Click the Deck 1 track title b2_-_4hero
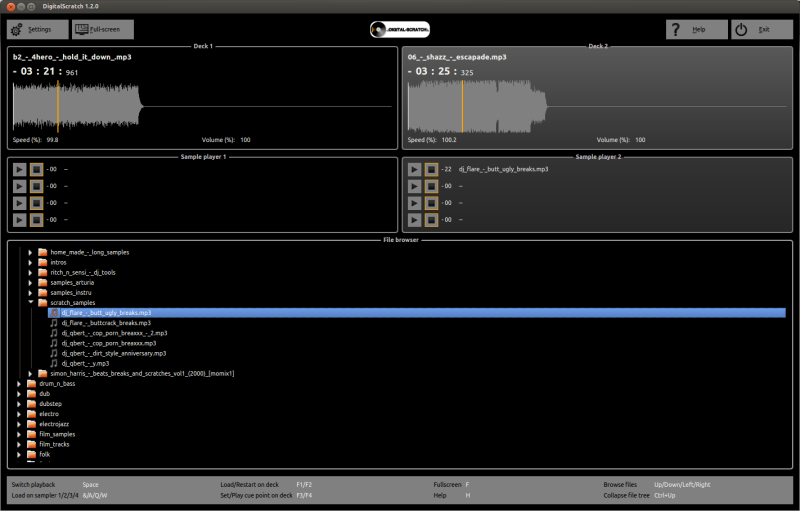The height and width of the screenshot is (511, 800). click(72, 57)
